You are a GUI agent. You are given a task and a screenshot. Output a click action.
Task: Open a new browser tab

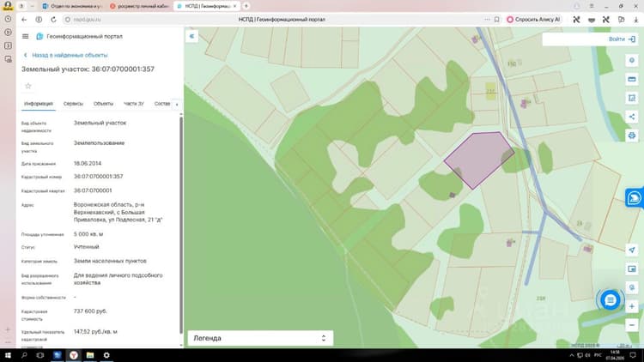click(x=246, y=6)
